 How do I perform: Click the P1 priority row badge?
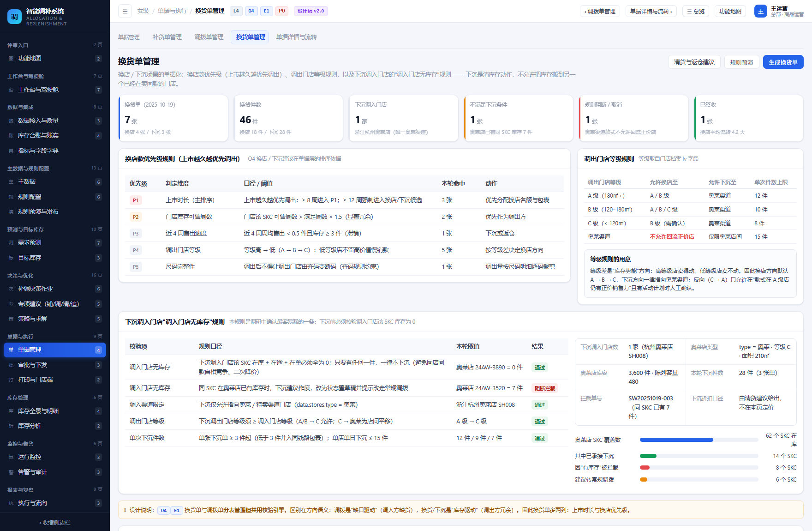point(136,200)
